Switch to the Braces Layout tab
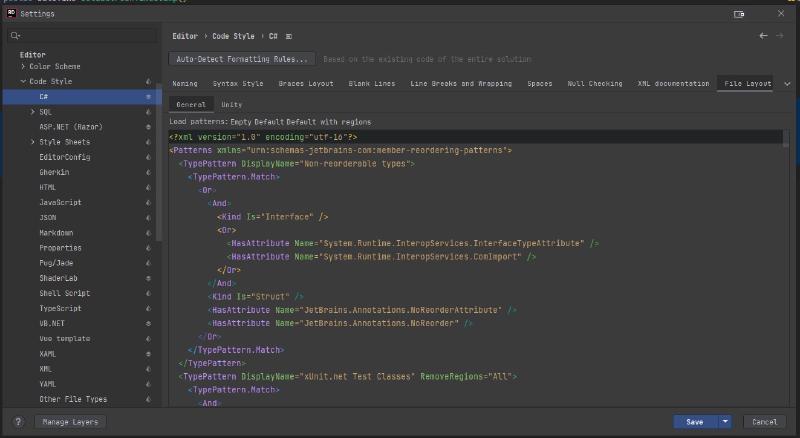 coord(306,84)
